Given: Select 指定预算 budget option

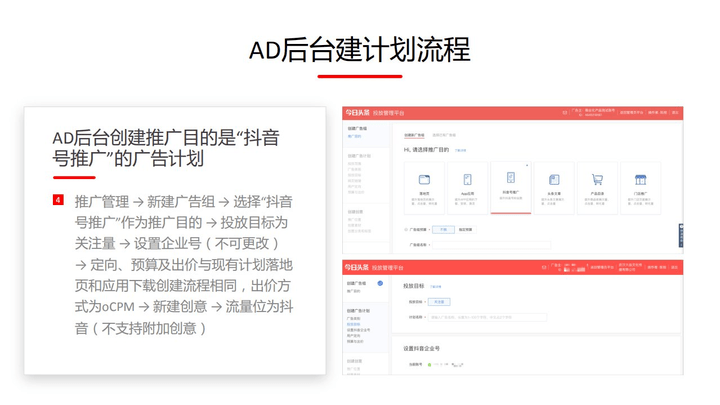Looking at the screenshot, I should tap(465, 229).
